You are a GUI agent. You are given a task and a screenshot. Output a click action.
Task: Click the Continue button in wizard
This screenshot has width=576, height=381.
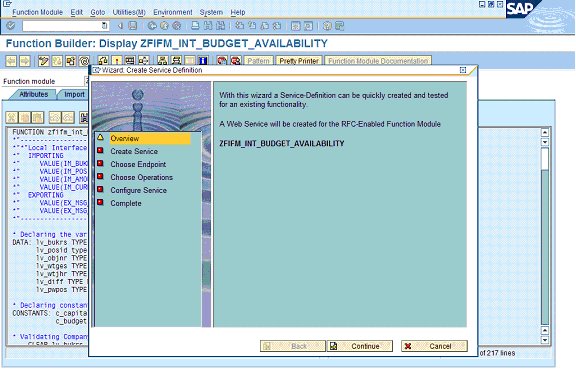(360, 346)
